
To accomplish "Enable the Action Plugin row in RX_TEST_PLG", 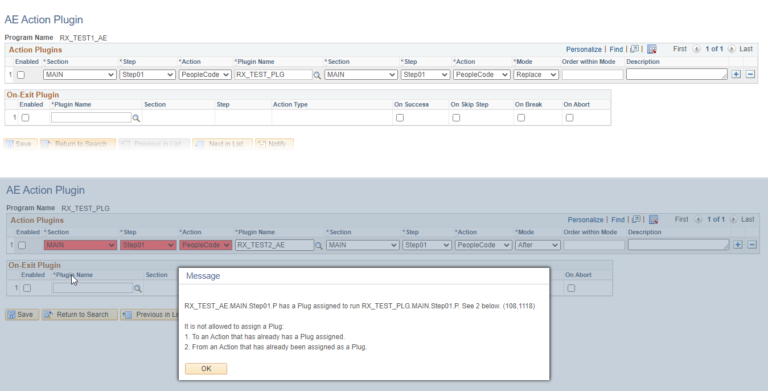I will (22, 245).
